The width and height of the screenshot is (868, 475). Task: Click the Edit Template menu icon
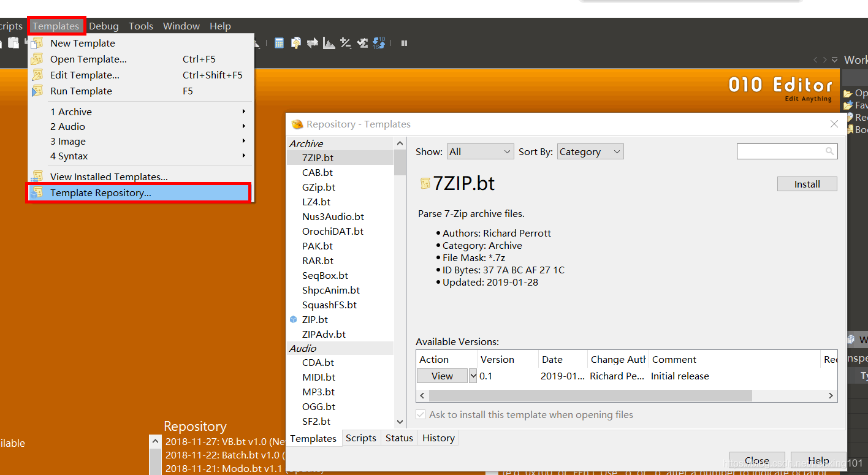coord(37,75)
